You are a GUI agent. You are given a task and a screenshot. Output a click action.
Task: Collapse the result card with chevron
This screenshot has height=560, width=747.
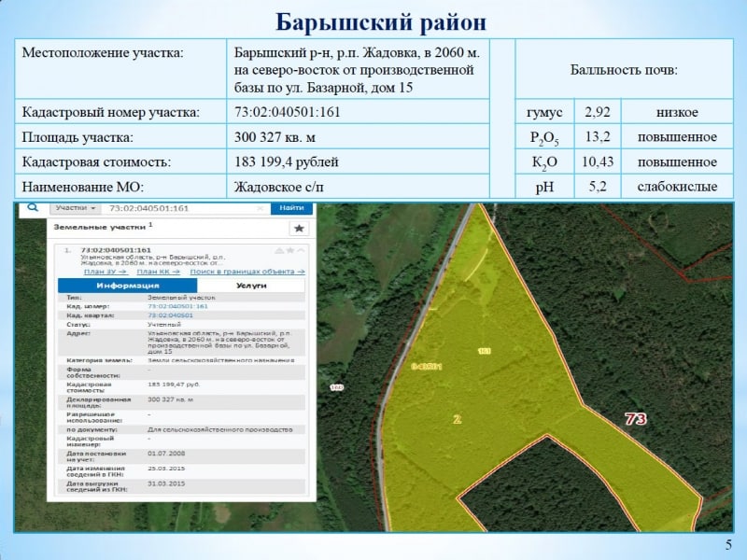point(301,250)
